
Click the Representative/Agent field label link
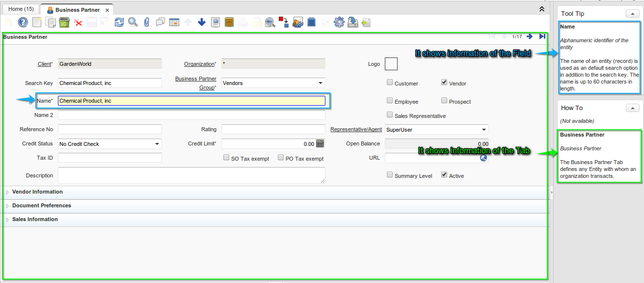356,129
